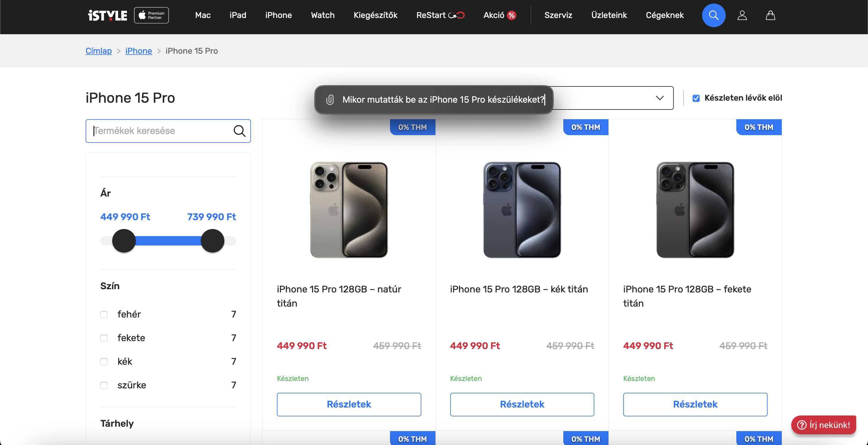Open the shopping bag cart icon
This screenshot has width=868, height=445.
click(x=770, y=15)
